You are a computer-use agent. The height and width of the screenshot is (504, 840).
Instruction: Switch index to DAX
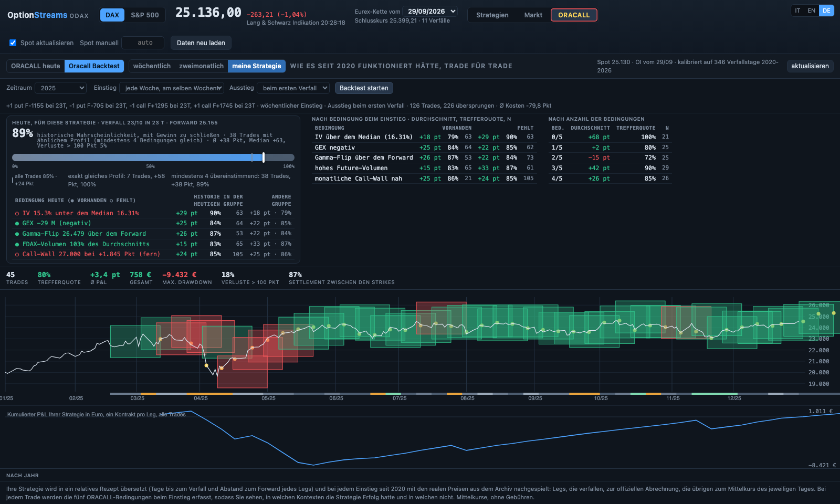[112, 15]
